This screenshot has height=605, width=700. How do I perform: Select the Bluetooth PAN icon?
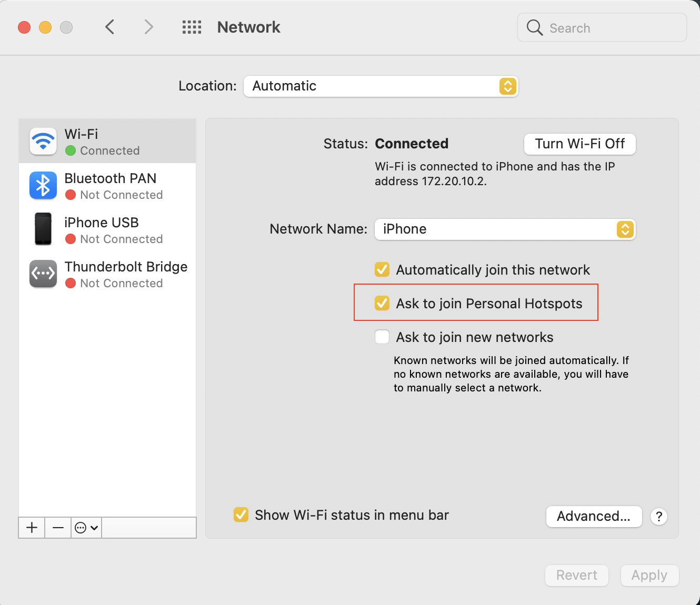[43, 186]
